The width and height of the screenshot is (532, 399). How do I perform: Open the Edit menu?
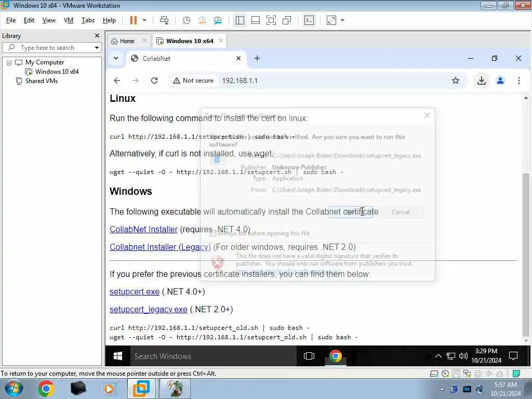pos(29,20)
